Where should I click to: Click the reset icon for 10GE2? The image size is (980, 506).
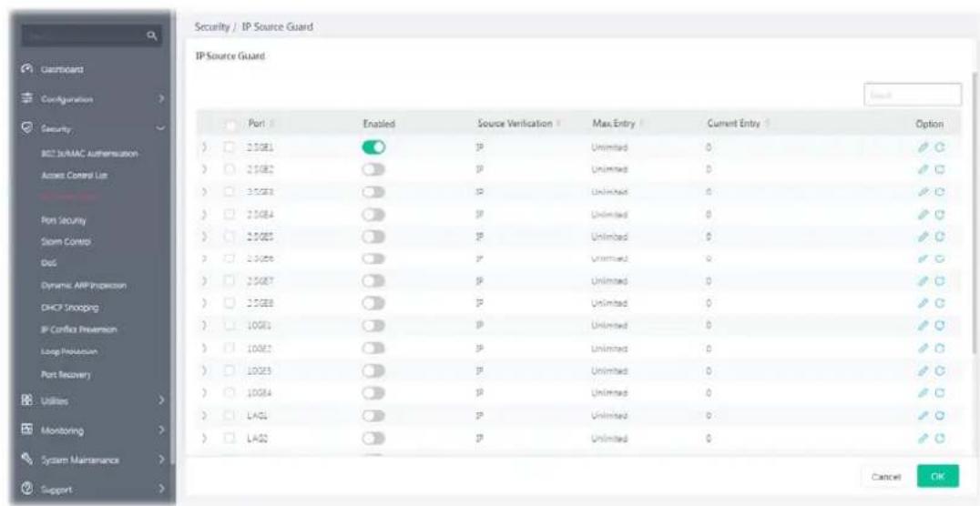coord(939,348)
